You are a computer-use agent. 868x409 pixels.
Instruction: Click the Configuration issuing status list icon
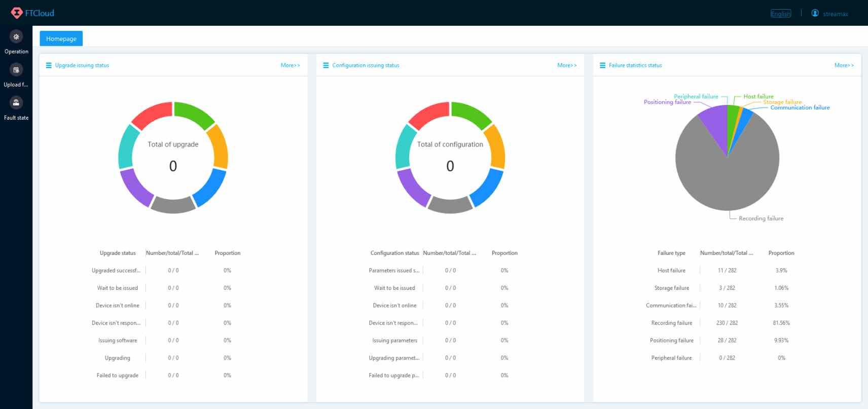tap(326, 65)
